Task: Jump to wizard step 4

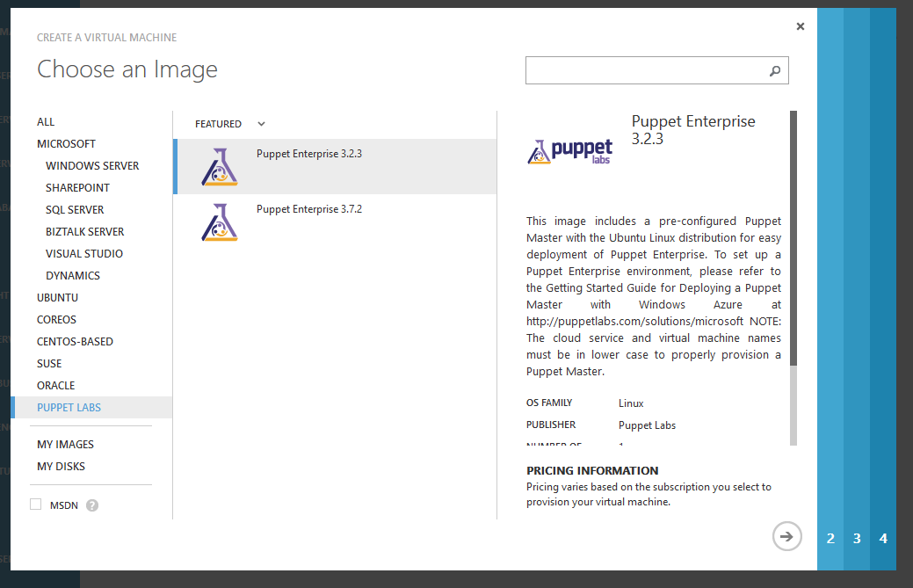Action: point(883,539)
